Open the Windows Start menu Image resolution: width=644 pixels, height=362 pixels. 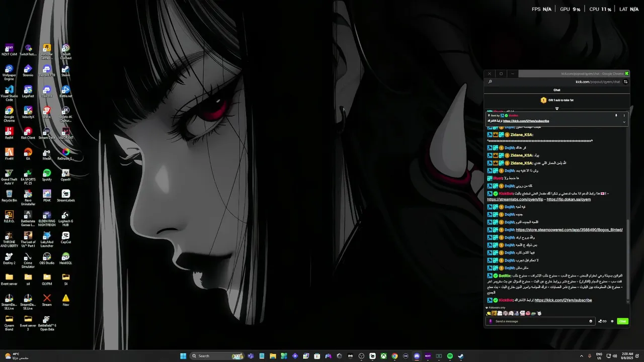click(184, 356)
